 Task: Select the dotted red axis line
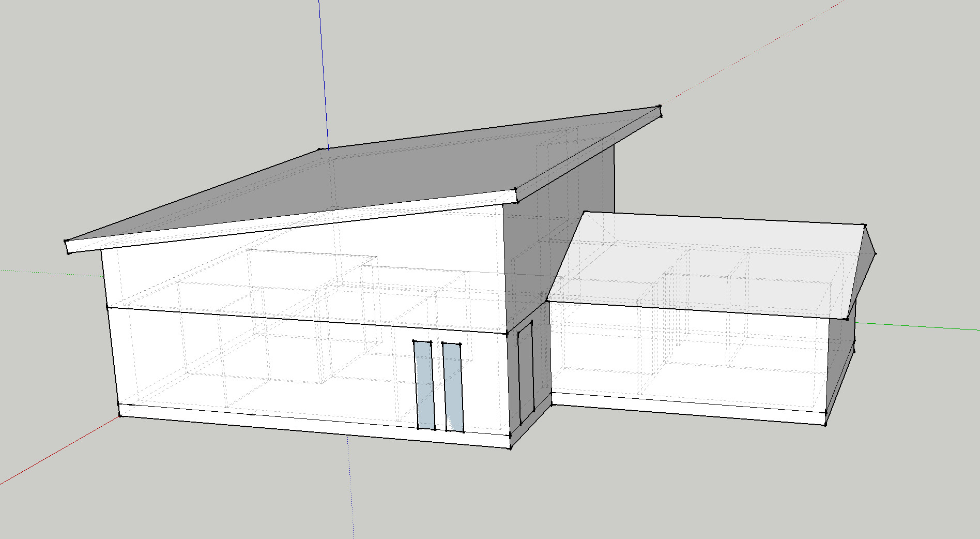tap(749, 57)
